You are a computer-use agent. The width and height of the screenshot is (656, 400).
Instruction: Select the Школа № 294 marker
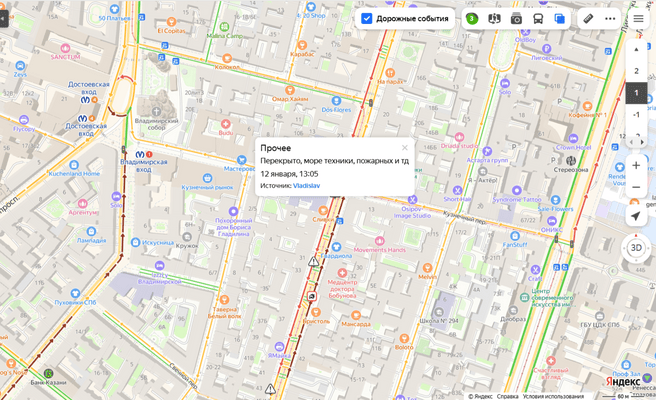click(x=439, y=312)
